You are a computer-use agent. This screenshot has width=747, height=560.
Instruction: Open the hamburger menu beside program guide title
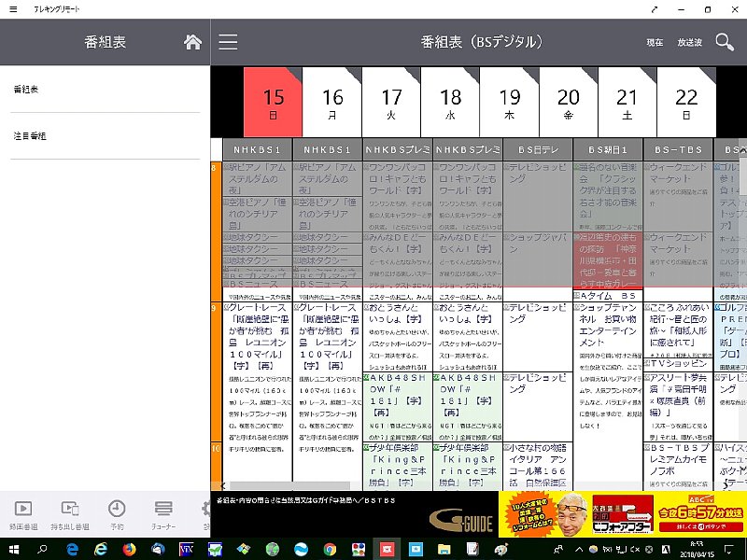pyautogui.click(x=228, y=42)
